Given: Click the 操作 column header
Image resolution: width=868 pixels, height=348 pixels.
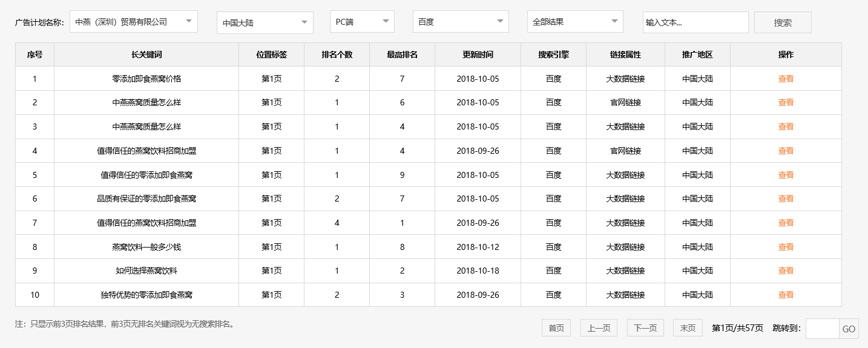Looking at the screenshot, I should point(786,54).
